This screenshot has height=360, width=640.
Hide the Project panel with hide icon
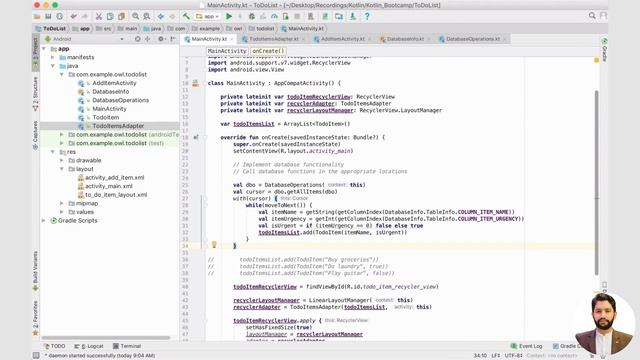click(173, 39)
